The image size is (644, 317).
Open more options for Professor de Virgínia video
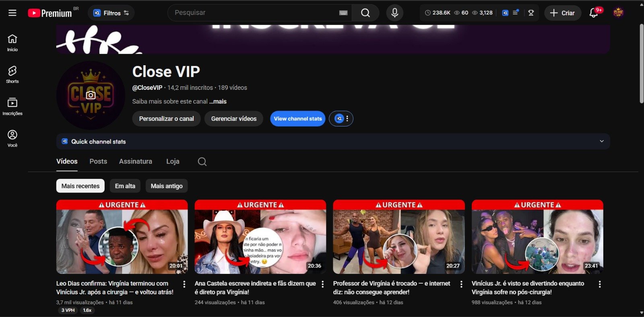tap(461, 284)
